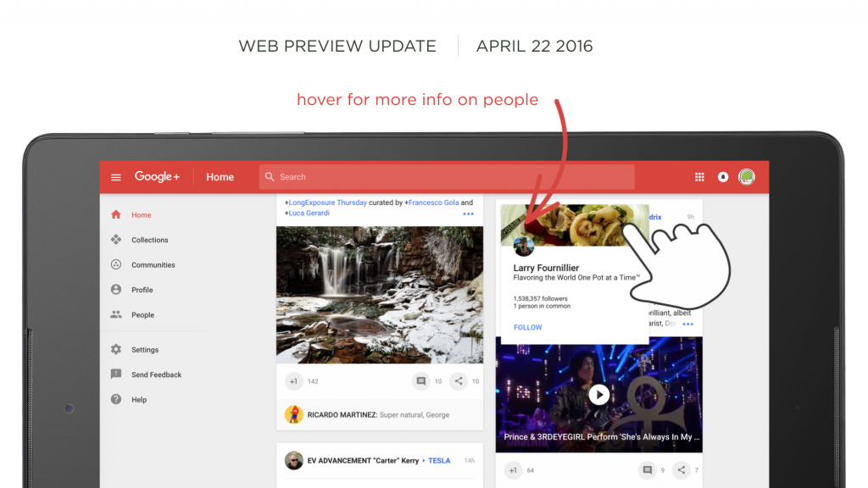Open Communities in the sidebar

153,264
